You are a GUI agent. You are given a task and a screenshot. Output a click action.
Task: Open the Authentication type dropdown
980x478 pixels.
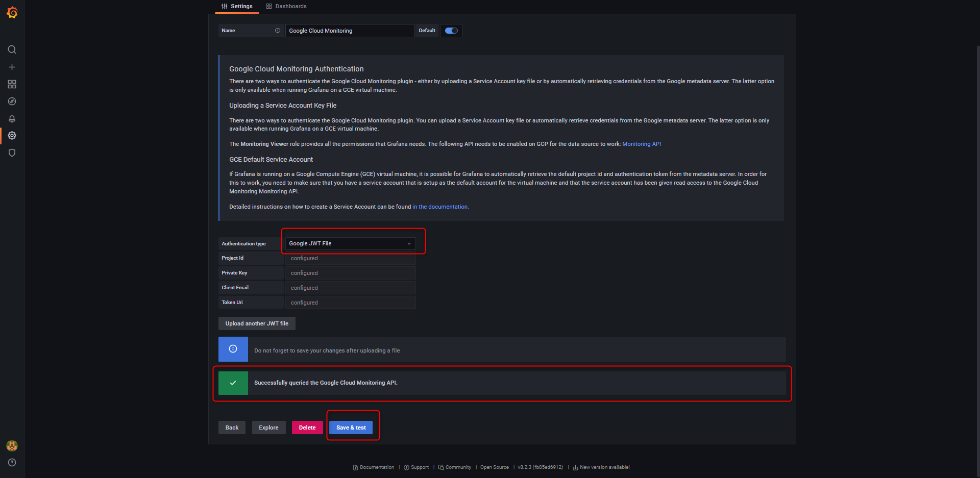click(350, 243)
